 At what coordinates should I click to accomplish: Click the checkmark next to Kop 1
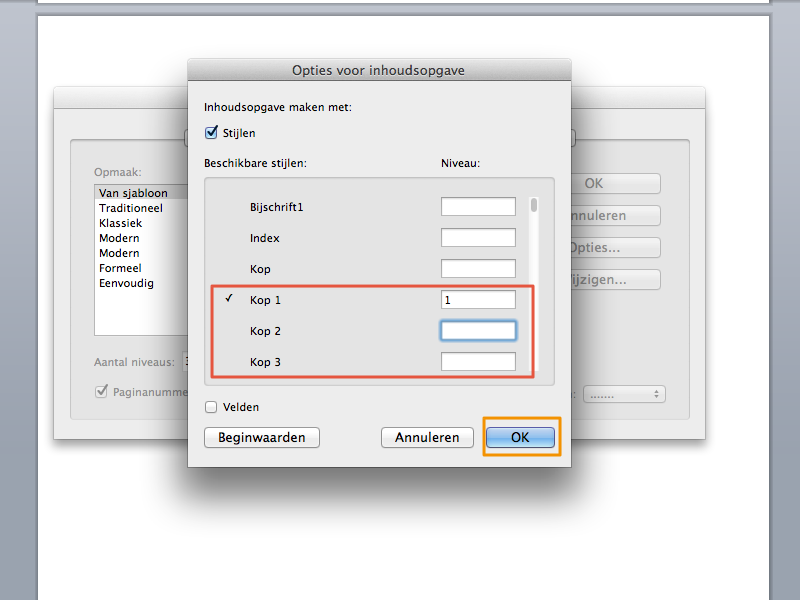coord(229,298)
